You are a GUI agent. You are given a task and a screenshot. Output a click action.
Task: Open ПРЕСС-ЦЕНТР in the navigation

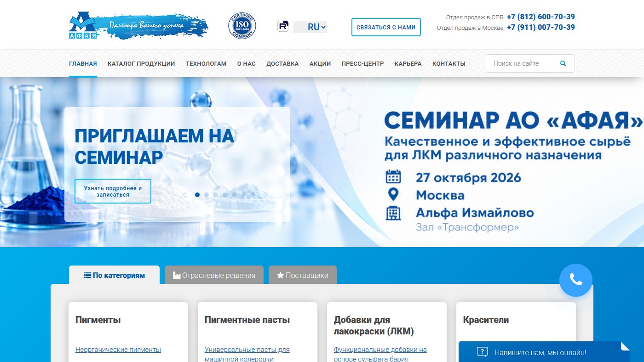pyautogui.click(x=362, y=64)
